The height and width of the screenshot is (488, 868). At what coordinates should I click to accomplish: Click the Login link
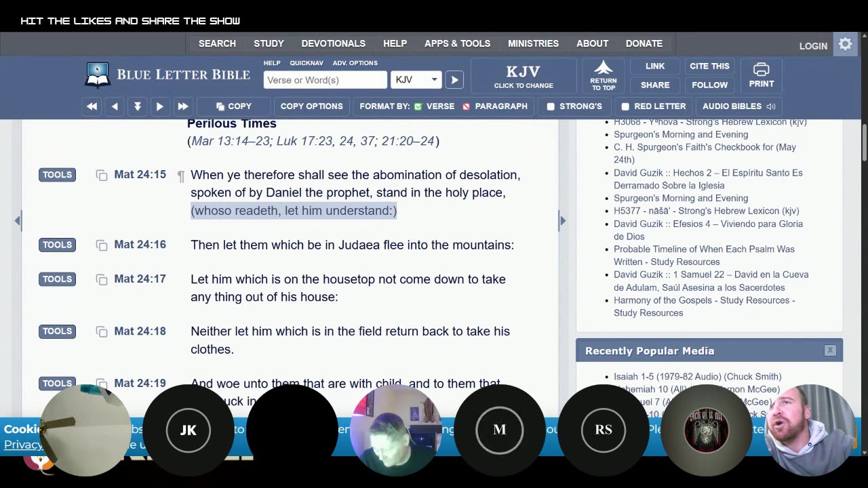pos(813,46)
